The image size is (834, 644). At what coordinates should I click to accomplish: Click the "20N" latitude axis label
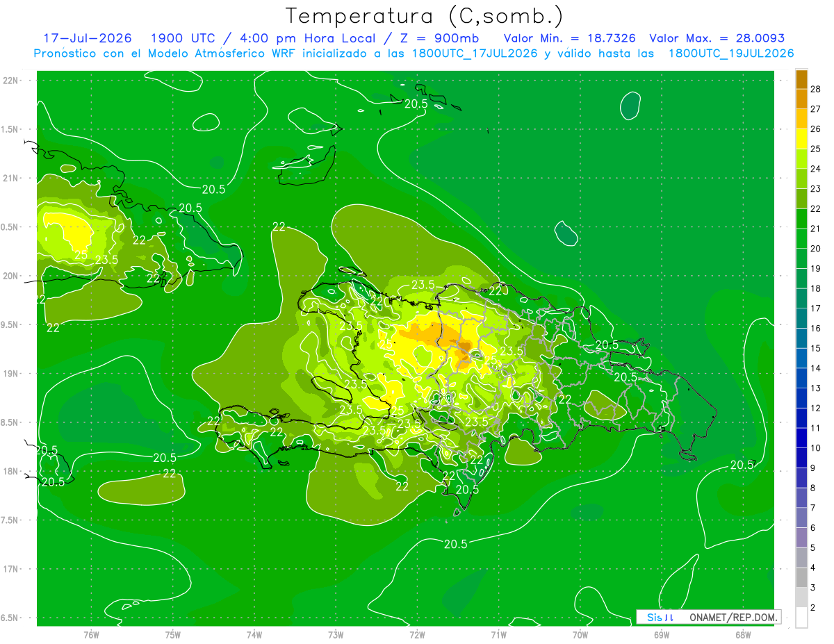(x=11, y=276)
